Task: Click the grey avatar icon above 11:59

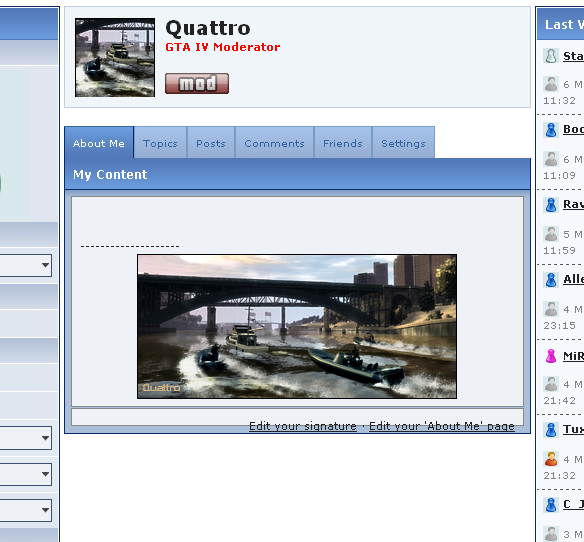Action: click(551, 234)
